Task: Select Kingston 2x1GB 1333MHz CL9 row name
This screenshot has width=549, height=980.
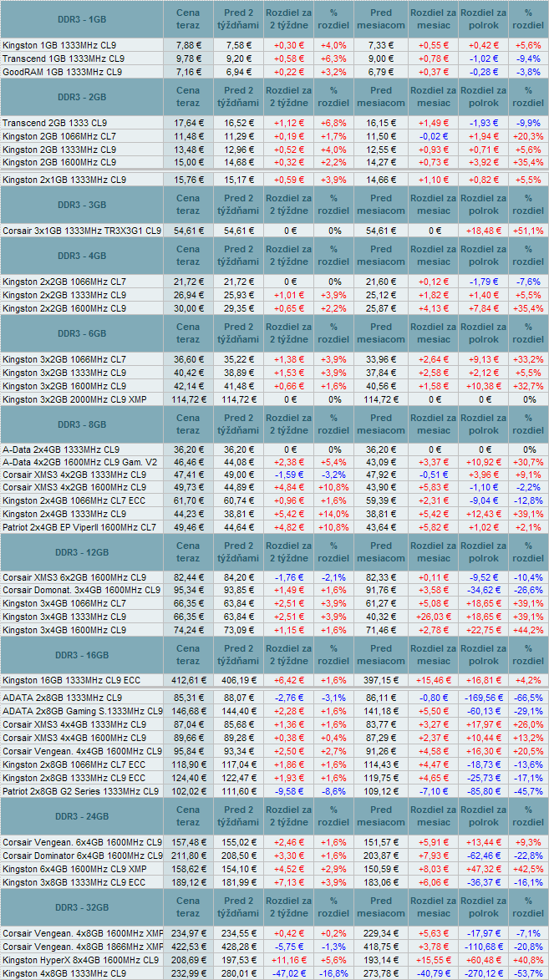Action: (64, 180)
